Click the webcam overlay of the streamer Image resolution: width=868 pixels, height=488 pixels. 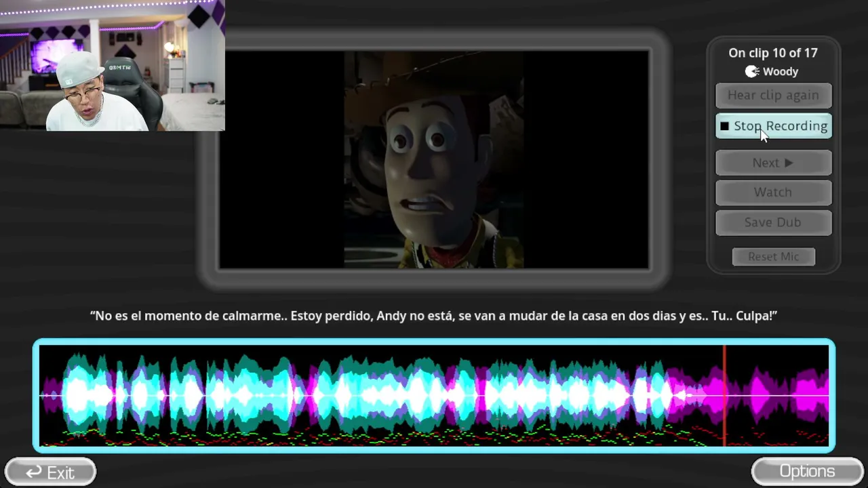coord(113,65)
